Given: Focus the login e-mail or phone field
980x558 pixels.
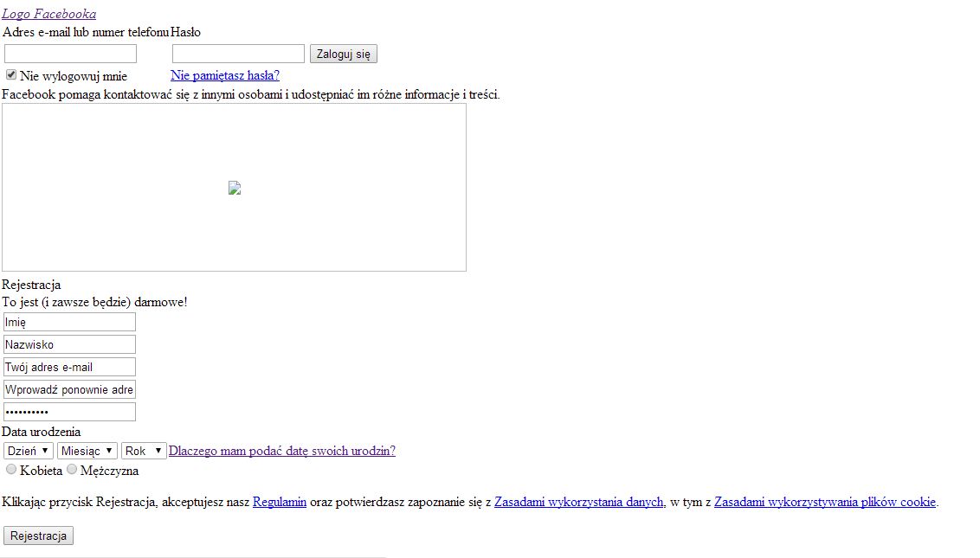Looking at the screenshot, I should click(x=70, y=54).
